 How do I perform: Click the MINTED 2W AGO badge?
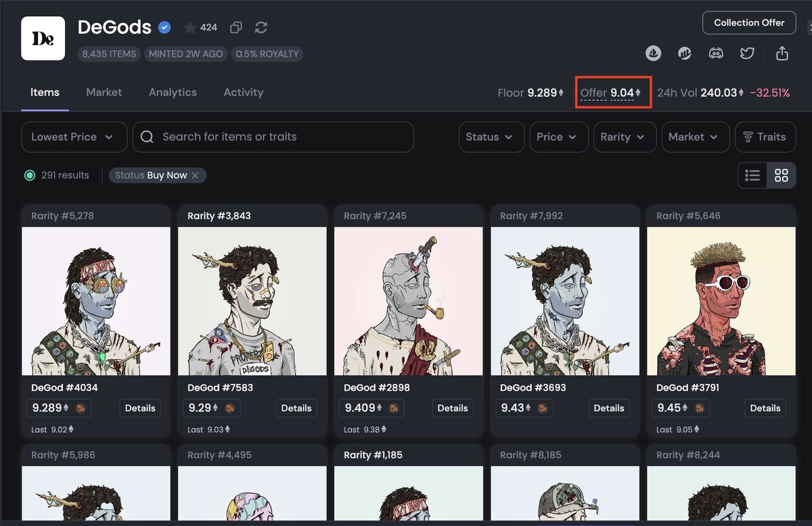tap(185, 53)
